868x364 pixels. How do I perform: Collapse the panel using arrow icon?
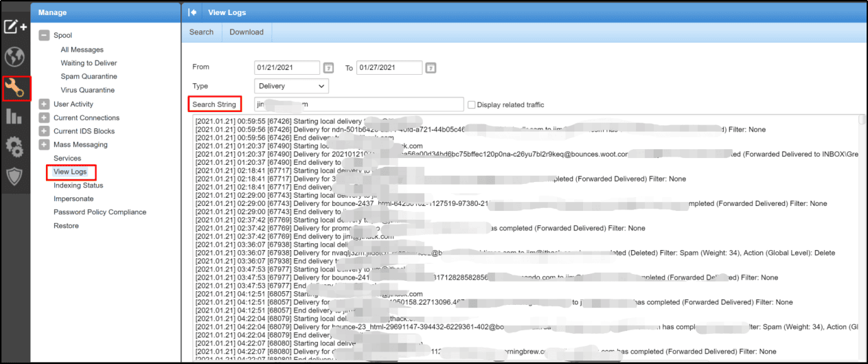point(193,12)
